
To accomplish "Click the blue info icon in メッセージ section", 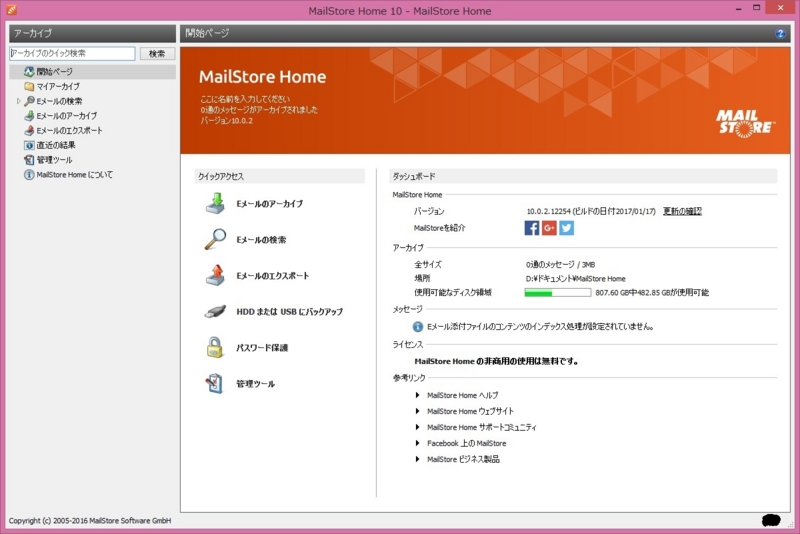I will pyautogui.click(x=417, y=326).
